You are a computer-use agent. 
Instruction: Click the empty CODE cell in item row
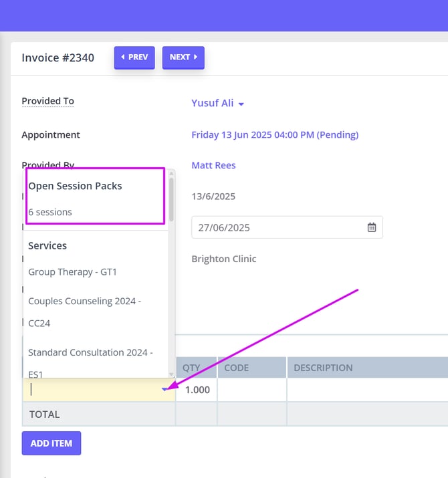point(251,390)
